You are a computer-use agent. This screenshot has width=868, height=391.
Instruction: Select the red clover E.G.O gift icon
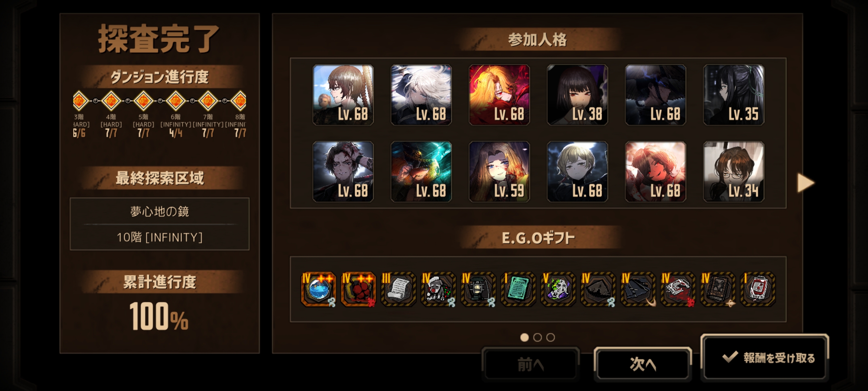[x=358, y=289]
